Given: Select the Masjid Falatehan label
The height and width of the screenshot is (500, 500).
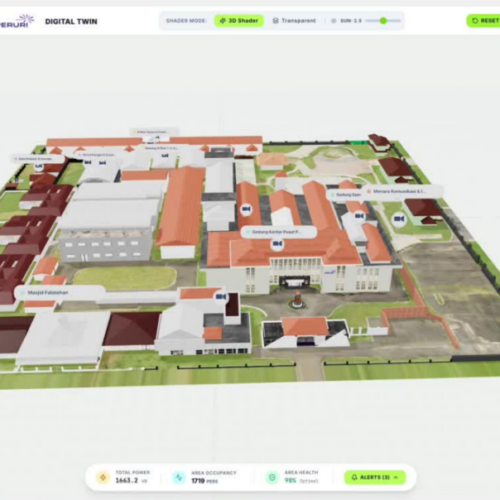Looking at the screenshot, I should (x=60, y=293).
